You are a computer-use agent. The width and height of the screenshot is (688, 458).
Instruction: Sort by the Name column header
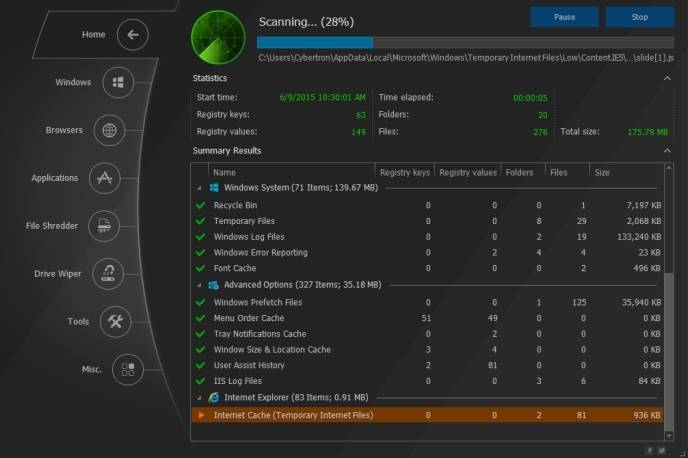click(x=291, y=172)
